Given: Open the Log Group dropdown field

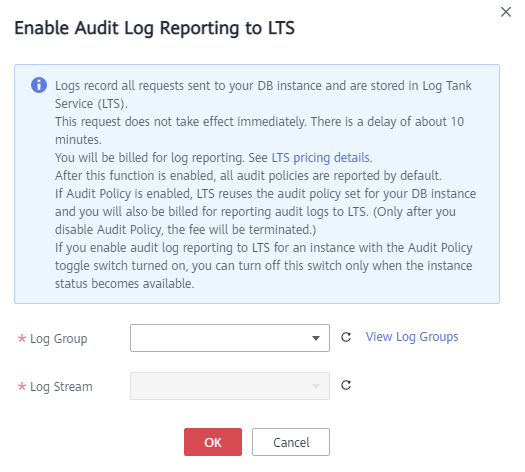Looking at the screenshot, I should click(230, 338).
